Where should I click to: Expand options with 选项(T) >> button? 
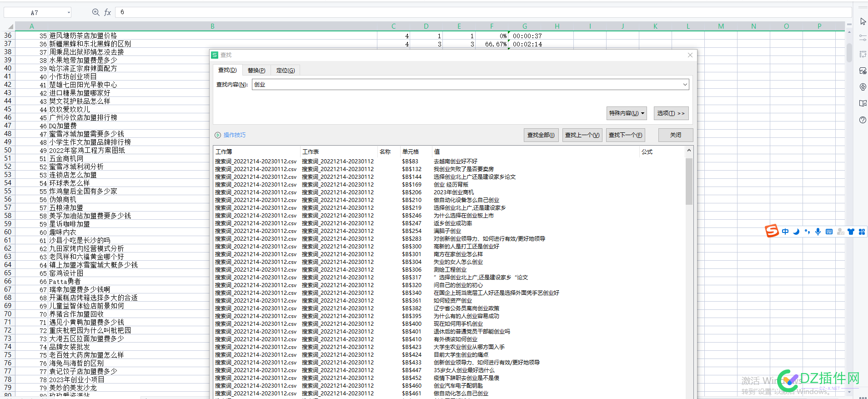671,113
